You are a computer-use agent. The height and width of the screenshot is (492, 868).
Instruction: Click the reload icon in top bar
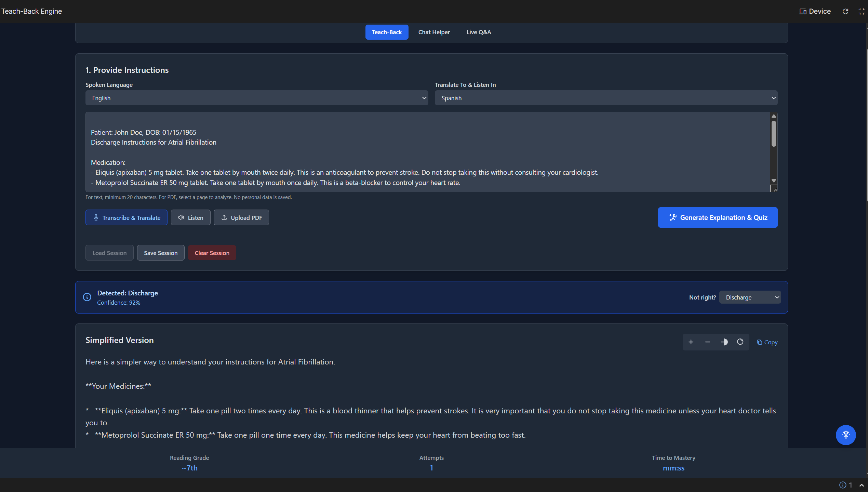[845, 11]
